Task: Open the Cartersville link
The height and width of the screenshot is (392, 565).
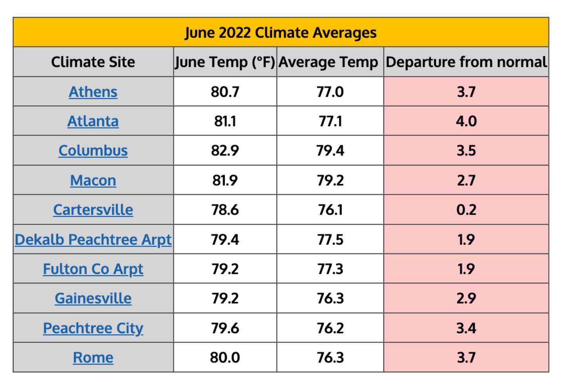Action: pyautogui.click(x=93, y=210)
